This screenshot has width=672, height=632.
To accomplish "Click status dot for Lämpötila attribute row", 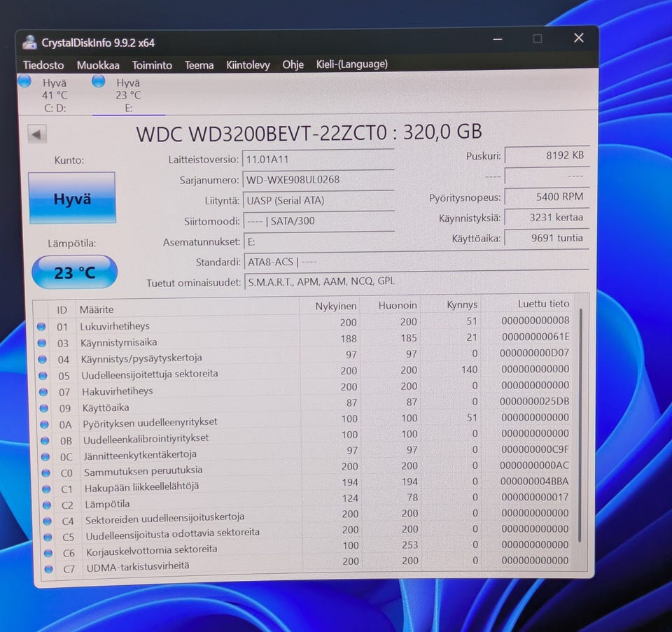I will 47,505.
